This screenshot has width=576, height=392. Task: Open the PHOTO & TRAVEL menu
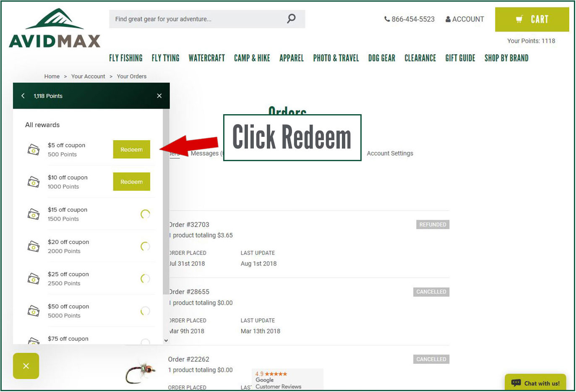pos(336,58)
